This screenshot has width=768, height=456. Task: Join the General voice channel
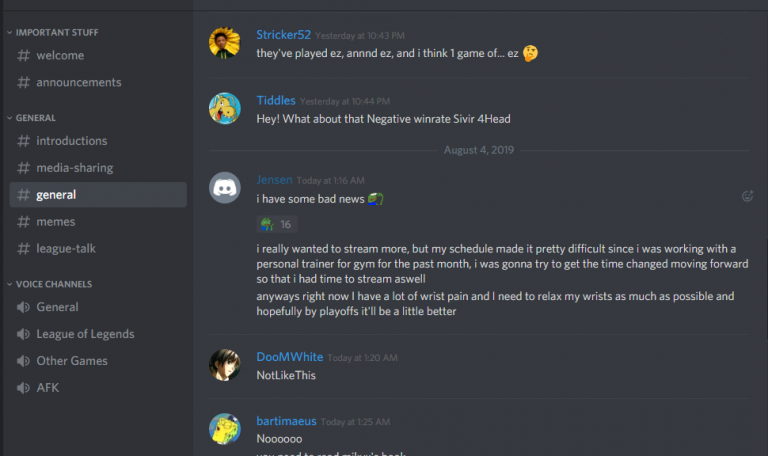(x=98, y=307)
